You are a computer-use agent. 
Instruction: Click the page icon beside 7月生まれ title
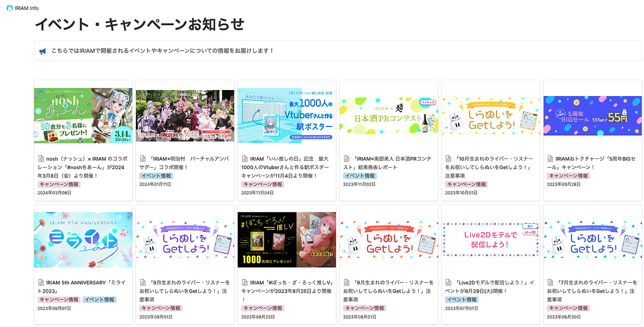[550, 283]
